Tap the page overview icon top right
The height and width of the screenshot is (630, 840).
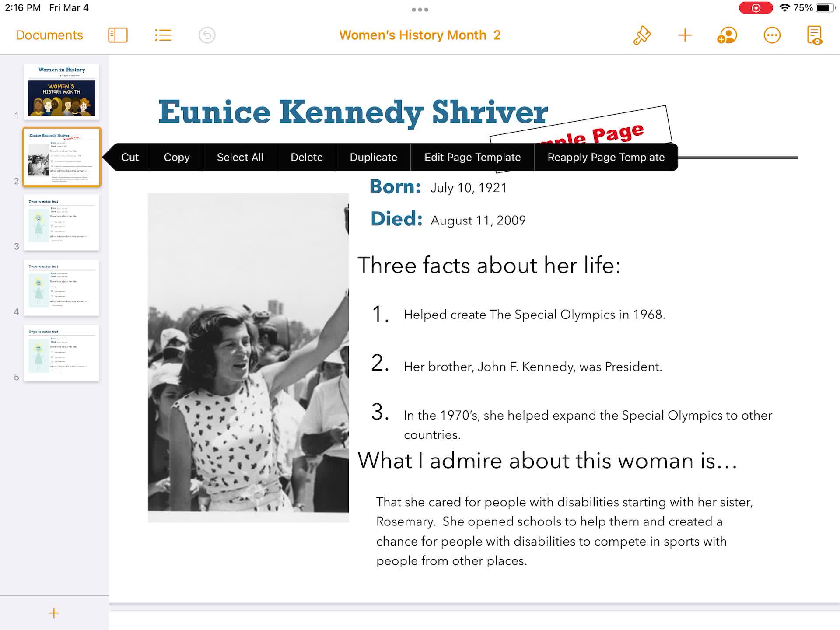point(815,35)
